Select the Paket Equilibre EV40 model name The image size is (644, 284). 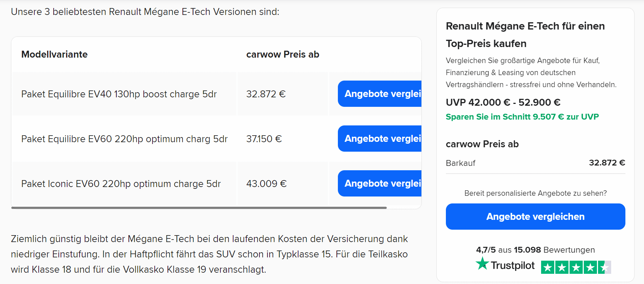pos(119,94)
